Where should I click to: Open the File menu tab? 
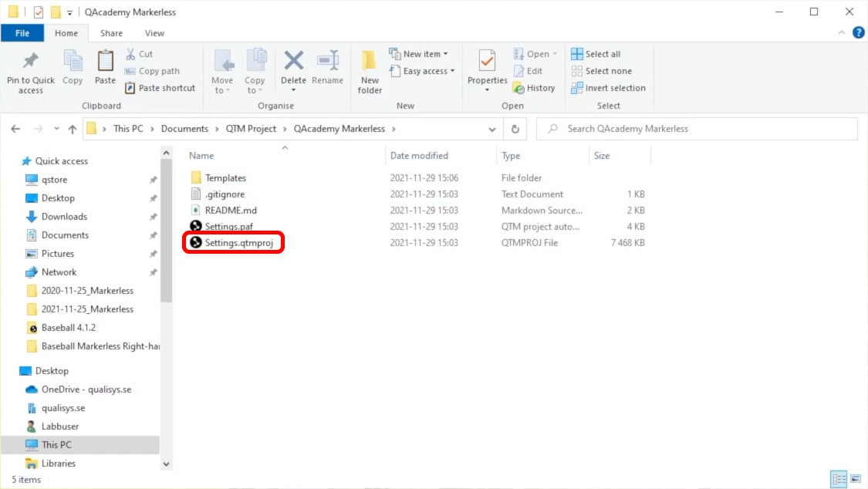22,33
